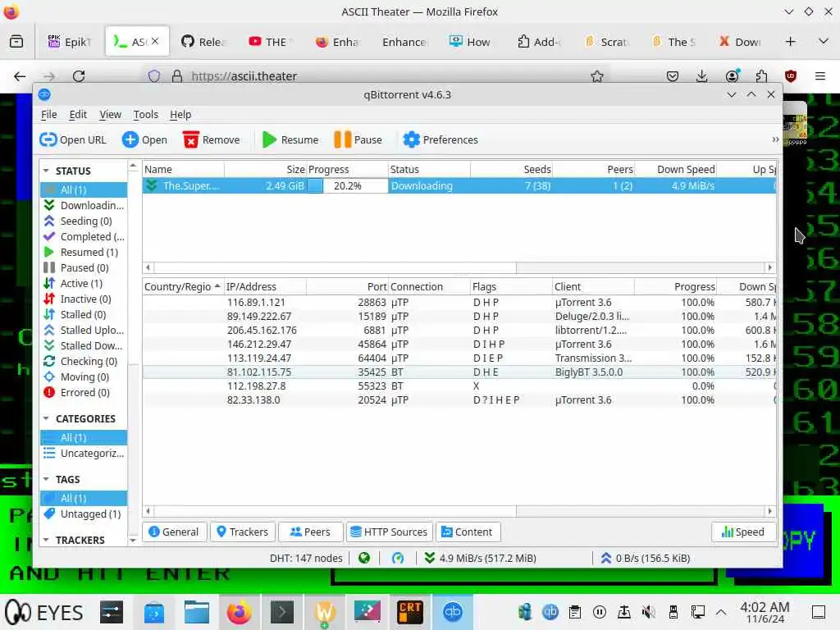Collapse the TRACKERS filter section
840x630 pixels.
point(46,540)
